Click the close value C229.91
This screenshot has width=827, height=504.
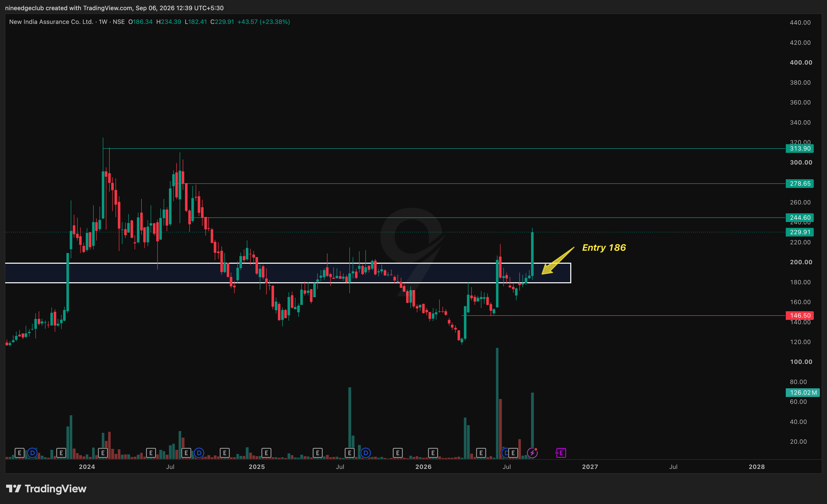[222, 22]
